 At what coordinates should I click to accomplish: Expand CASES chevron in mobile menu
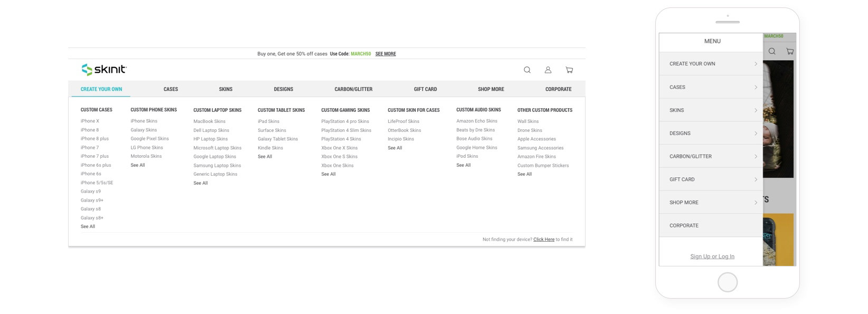coord(756,87)
